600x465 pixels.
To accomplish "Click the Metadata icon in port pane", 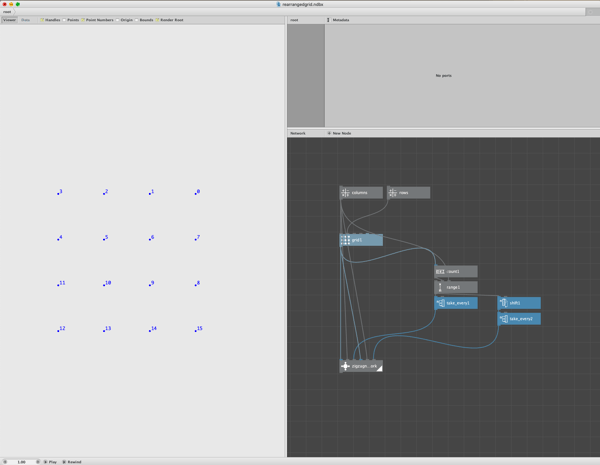I will (328, 20).
